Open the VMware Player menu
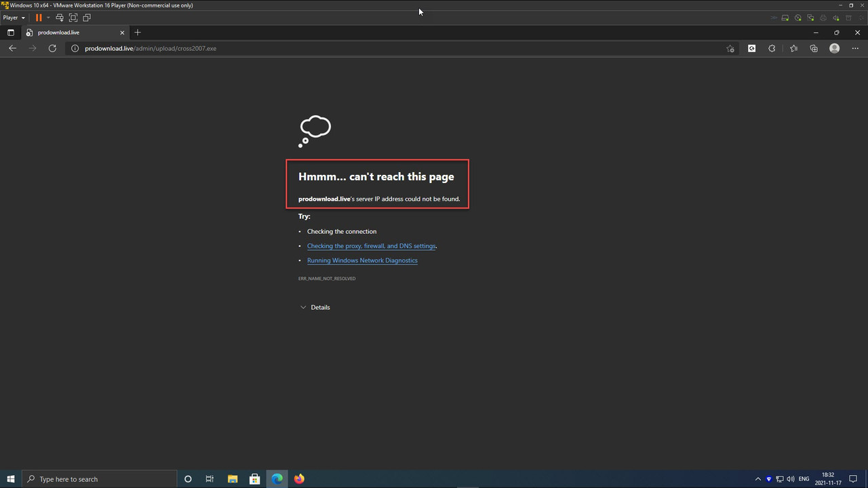The width and height of the screenshot is (868, 488). point(14,18)
